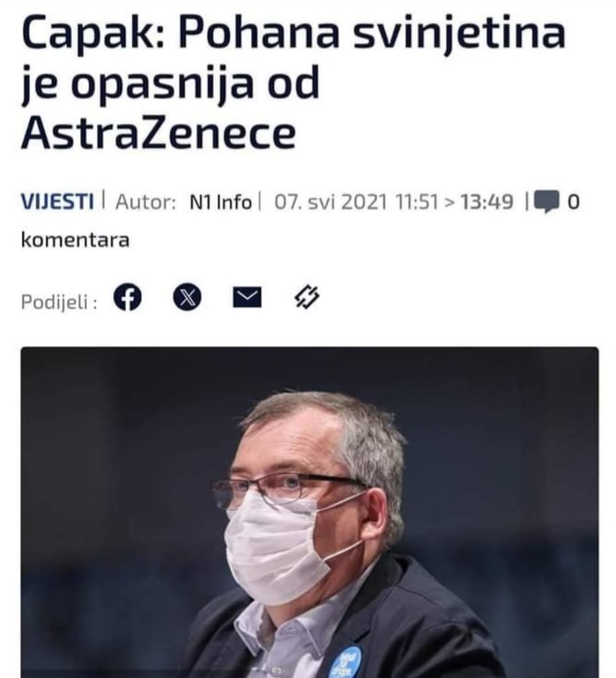Click the updated time 13:49

tap(487, 203)
